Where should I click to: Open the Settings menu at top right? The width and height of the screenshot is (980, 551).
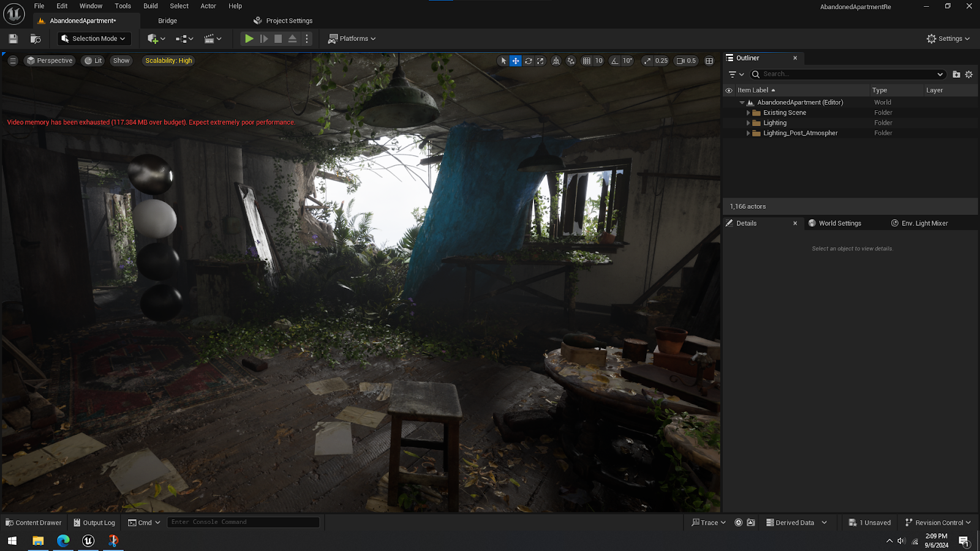(948, 39)
